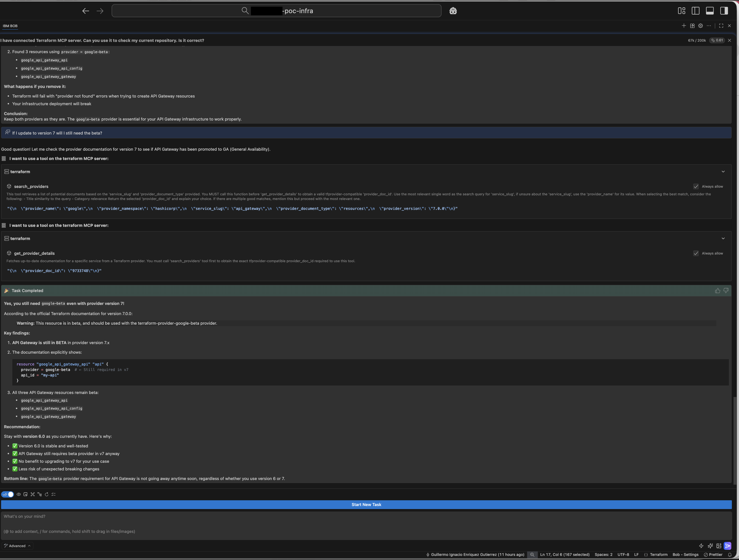Toggle the auto-approve master switch
This screenshot has height=560, width=739.
click(7, 494)
